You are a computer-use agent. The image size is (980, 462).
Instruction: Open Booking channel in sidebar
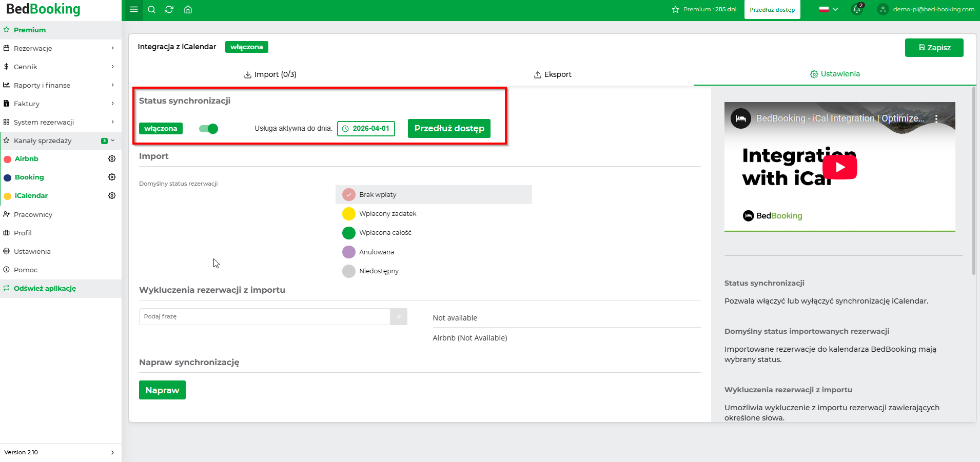29,177
